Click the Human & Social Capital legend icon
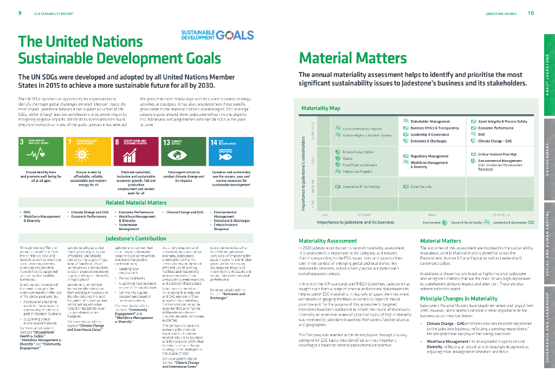 tap(486, 223)
